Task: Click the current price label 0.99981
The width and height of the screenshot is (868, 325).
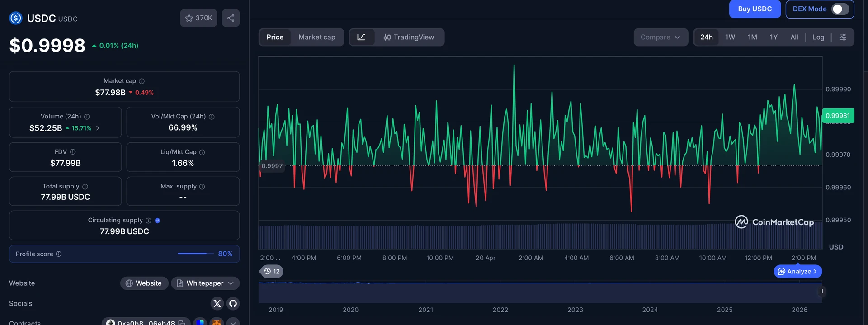Action: [838, 116]
